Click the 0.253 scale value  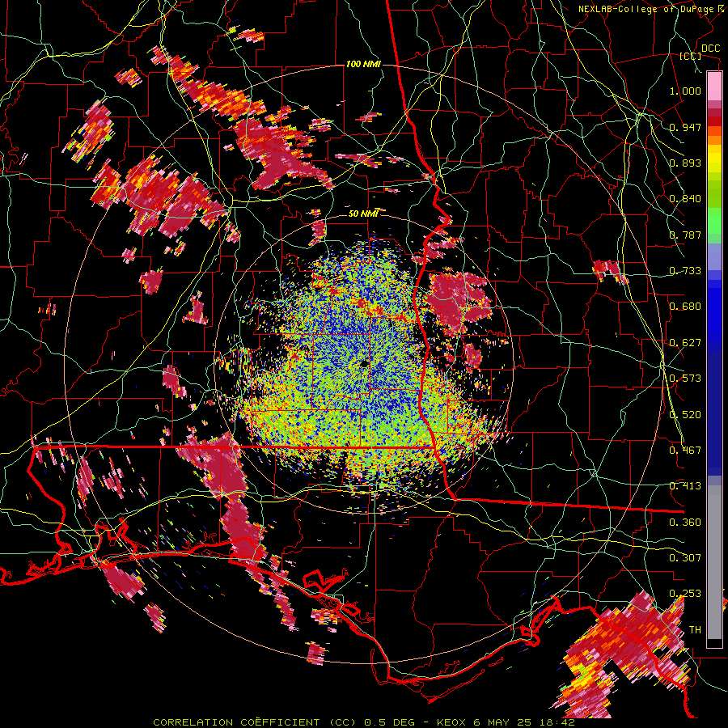(x=685, y=594)
